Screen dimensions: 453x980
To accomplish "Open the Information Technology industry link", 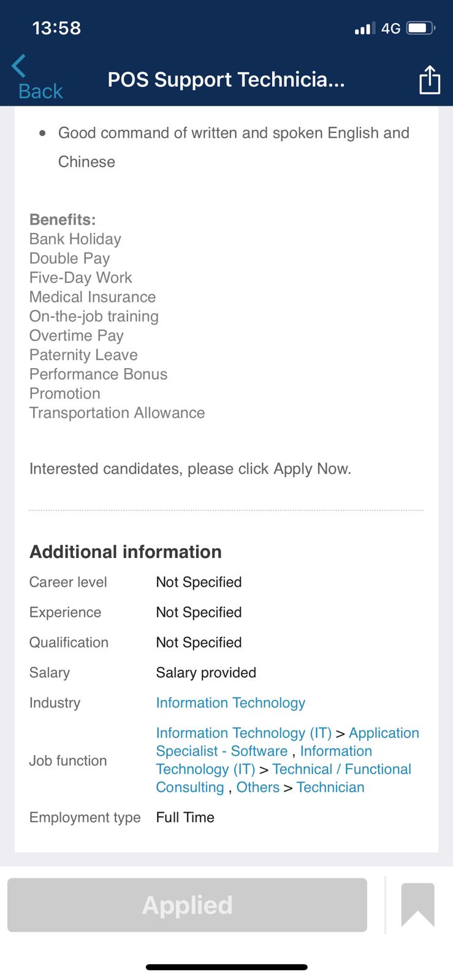I will 230,703.
